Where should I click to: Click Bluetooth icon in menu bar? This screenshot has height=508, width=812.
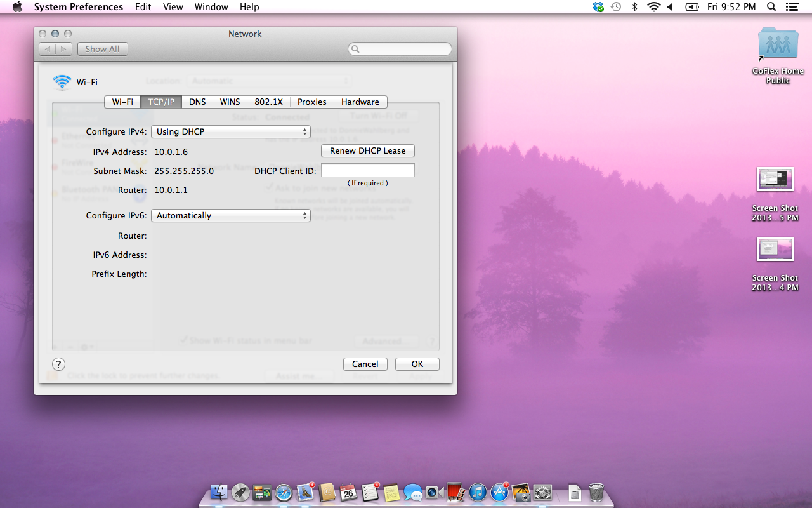[x=634, y=7]
